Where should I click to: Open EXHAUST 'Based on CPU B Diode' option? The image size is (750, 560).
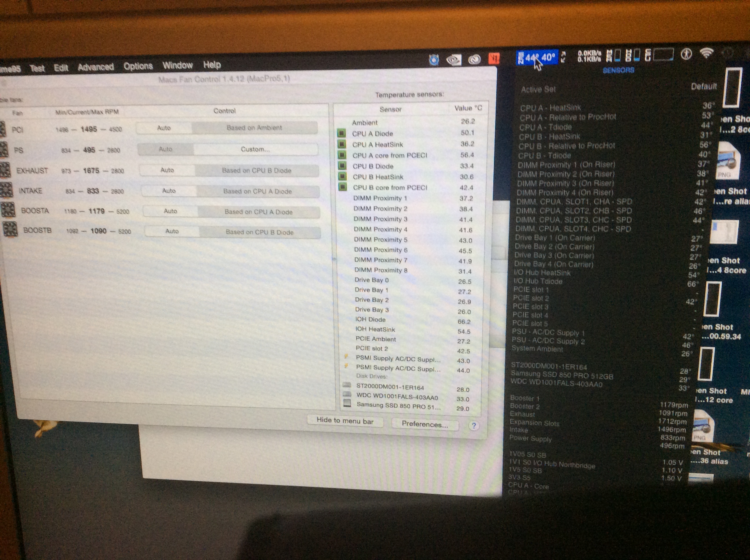(256, 170)
